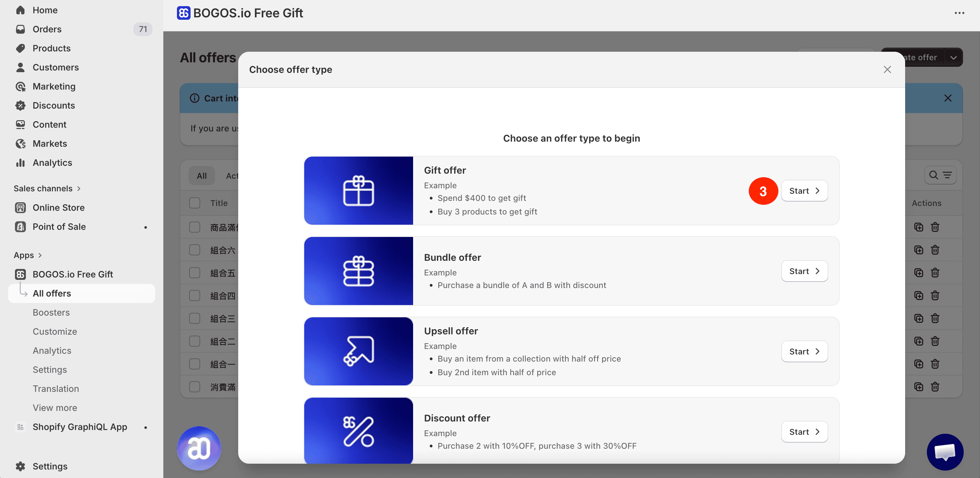Delete the 商品滿 offer row
980x478 pixels.
point(935,227)
